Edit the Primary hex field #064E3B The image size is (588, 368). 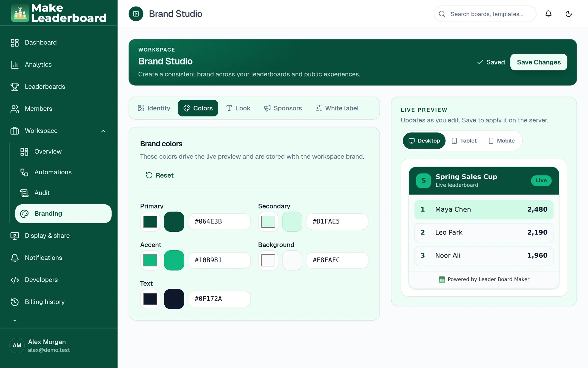(x=219, y=221)
